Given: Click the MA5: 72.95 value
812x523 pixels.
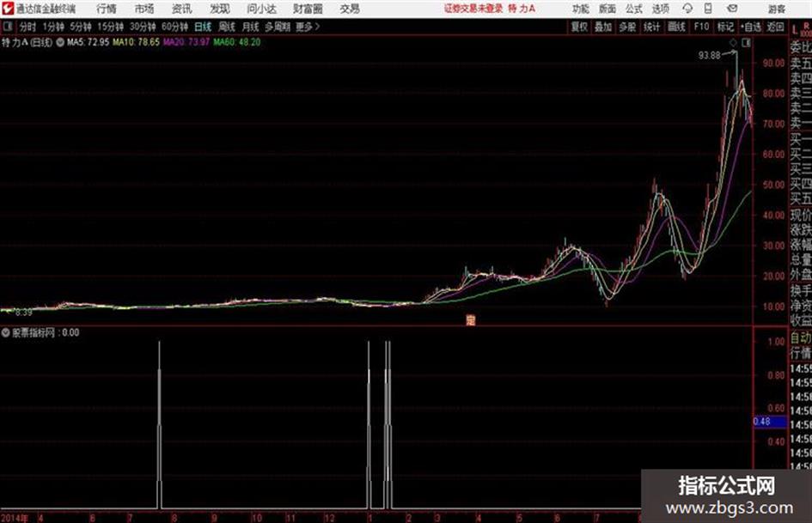Looking at the screenshot, I should (88, 42).
